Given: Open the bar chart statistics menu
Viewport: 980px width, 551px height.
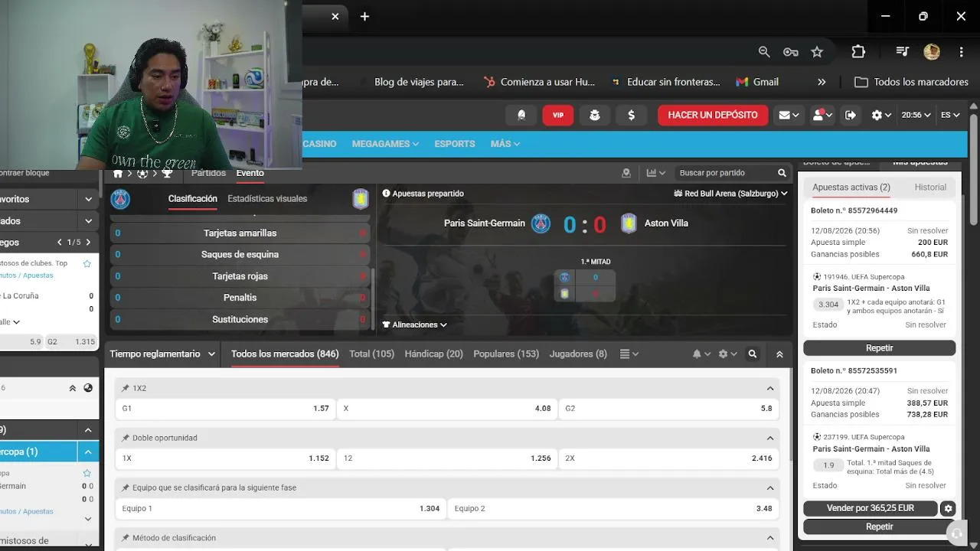Looking at the screenshot, I should [656, 173].
